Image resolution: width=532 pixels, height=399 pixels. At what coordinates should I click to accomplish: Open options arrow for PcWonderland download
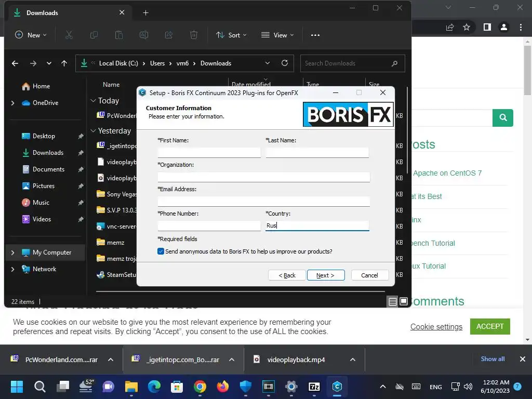click(x=111, y=360)
